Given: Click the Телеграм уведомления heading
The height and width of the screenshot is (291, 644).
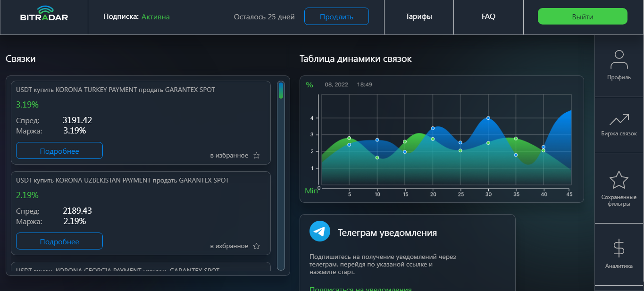Looking at the screenshot, I should (387, 233).
